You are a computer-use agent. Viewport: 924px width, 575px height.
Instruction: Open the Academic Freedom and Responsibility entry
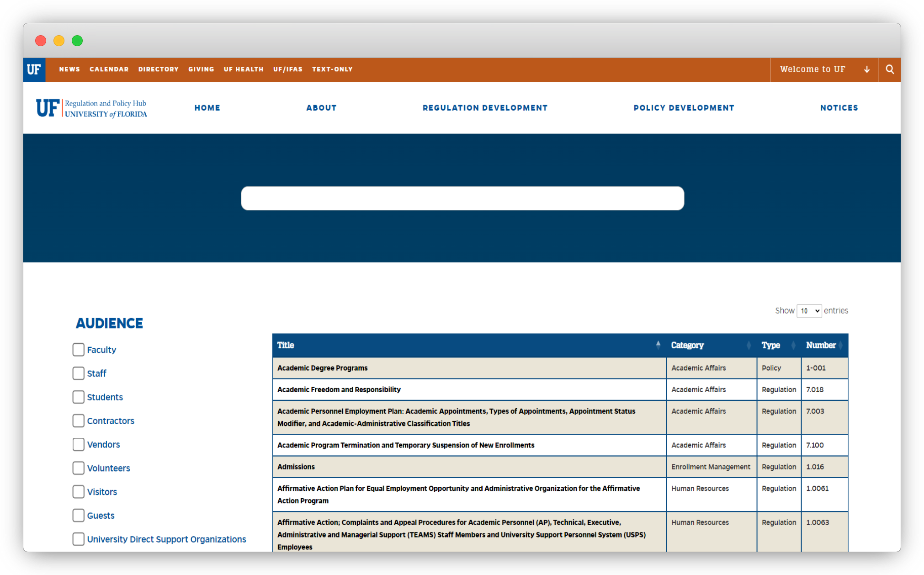[339, 390]
